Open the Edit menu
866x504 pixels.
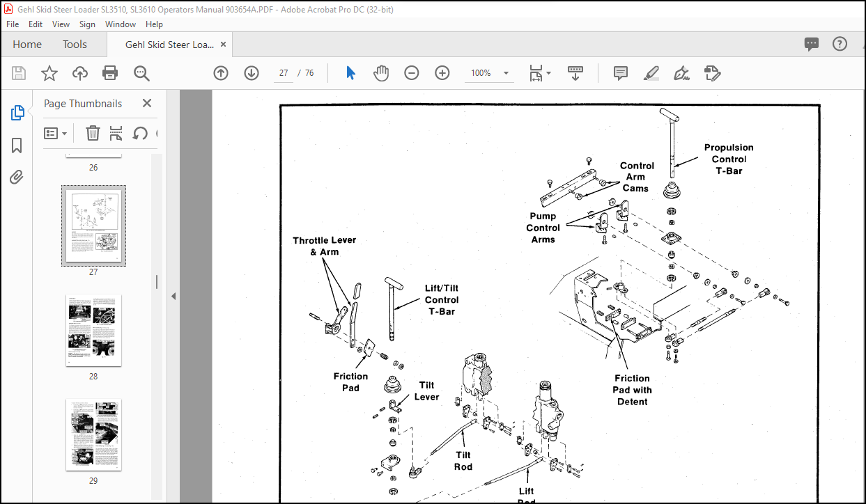pos(36,24)
